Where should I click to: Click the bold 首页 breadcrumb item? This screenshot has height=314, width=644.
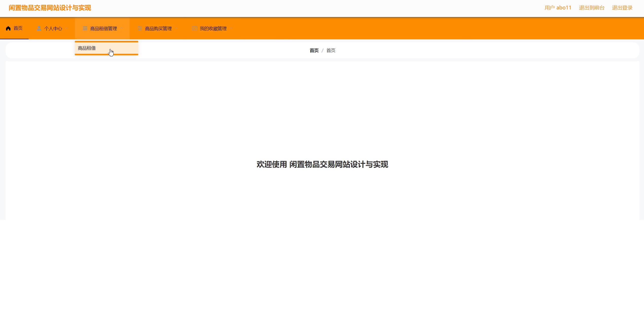click(x=314, y=50)
